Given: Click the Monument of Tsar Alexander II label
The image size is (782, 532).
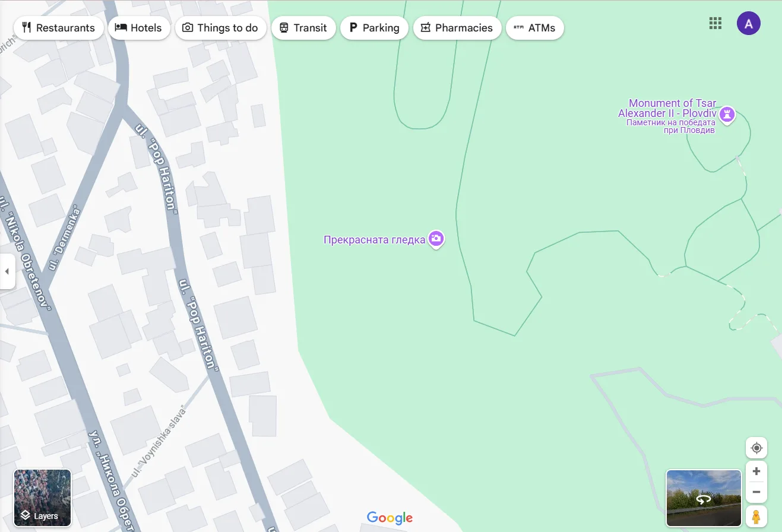Looking at the screenshot, I should 667,108.
